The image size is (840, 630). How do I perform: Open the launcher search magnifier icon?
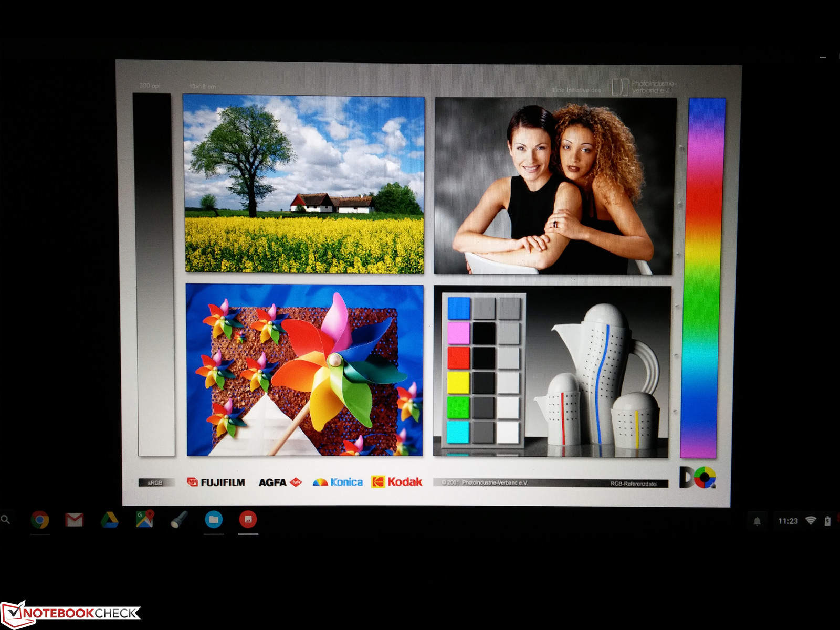[5, 520]
